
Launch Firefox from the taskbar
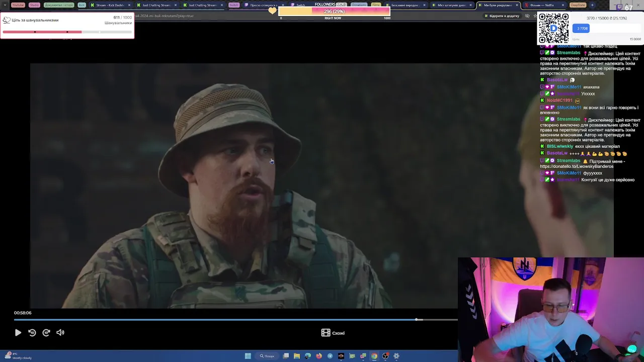pos(319,356)
